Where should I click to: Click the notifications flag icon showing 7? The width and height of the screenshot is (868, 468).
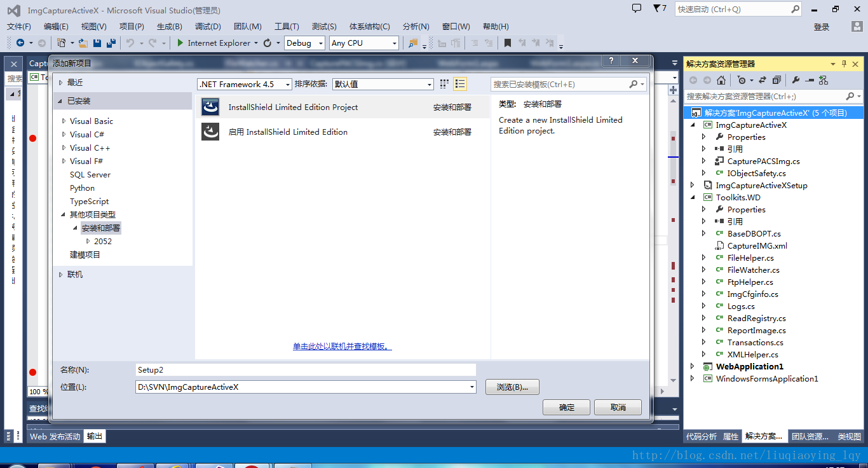(660, 9)
